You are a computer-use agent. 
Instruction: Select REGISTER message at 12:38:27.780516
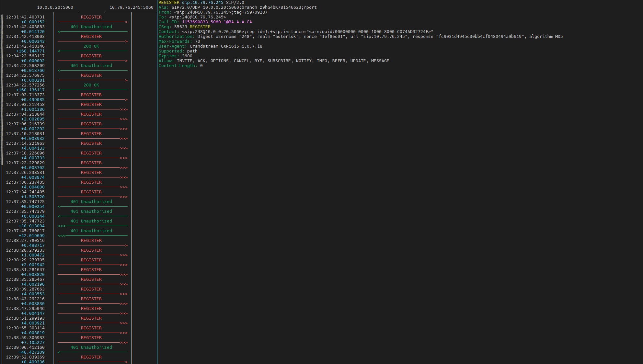tap(91, 241)
